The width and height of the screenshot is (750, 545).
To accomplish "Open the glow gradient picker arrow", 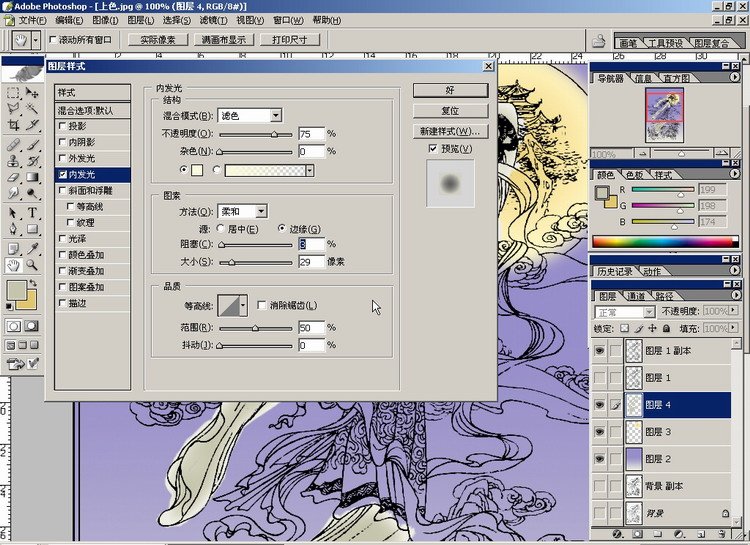I will click(310, 170).
